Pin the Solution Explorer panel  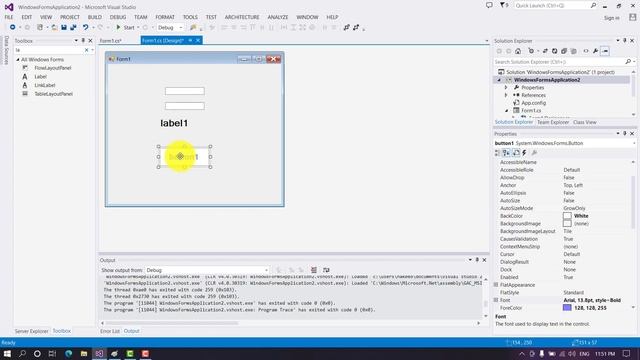coord(624,41)
